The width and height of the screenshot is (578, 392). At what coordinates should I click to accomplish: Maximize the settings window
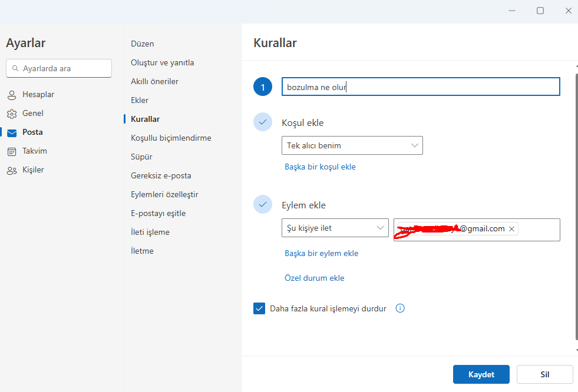coord(540,11)
